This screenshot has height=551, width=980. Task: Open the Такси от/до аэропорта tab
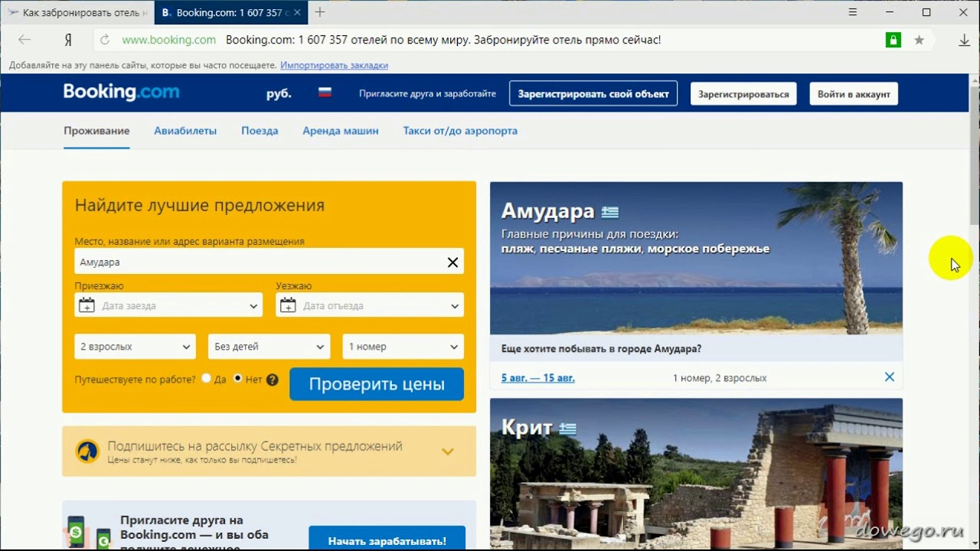(460, 131)
